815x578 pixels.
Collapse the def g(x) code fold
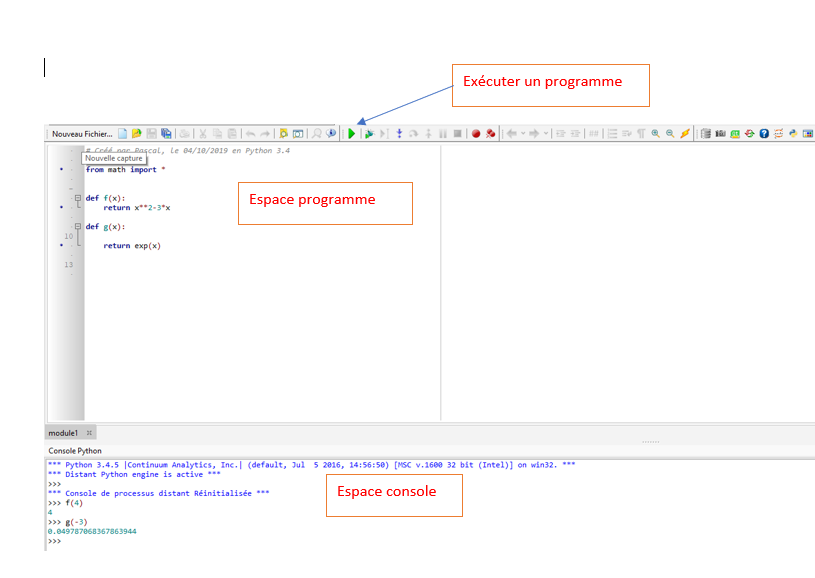pos(78,227)
